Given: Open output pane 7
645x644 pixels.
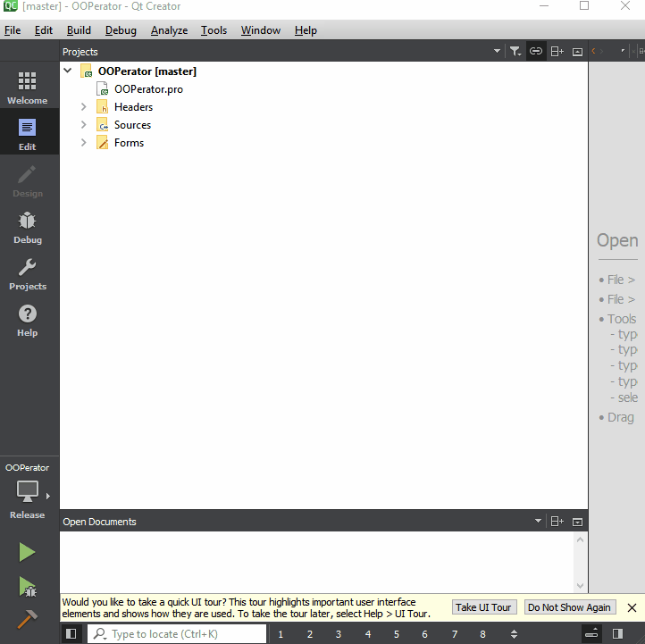Looking at the screenshot, I should (x=455, y=634).
